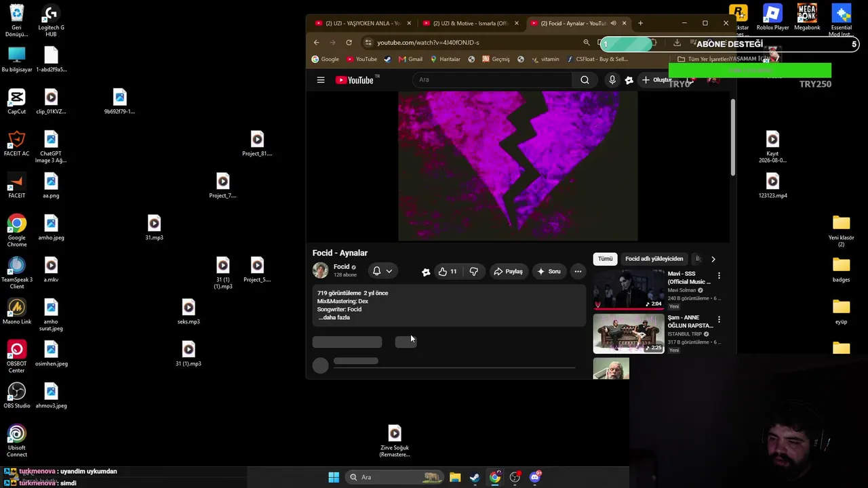The height and width of the screenshot is (488, 868).
Task: Open Chrome downloads
Action: pyautogui.click(x=677, y=42)
